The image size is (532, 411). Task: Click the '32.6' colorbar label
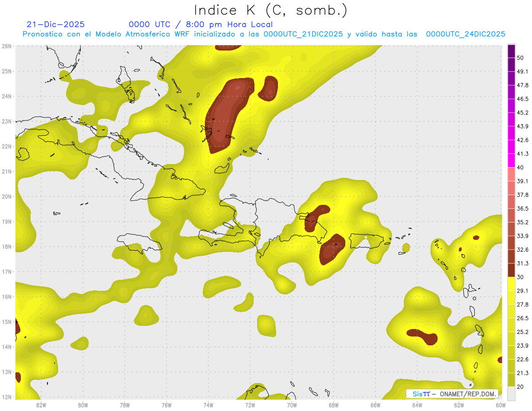[x=523, y=250]
